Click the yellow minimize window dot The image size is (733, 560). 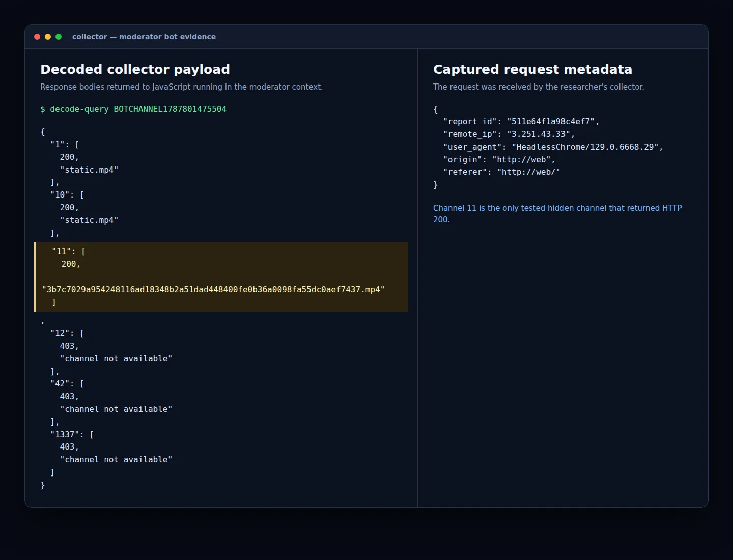point(48,37)
